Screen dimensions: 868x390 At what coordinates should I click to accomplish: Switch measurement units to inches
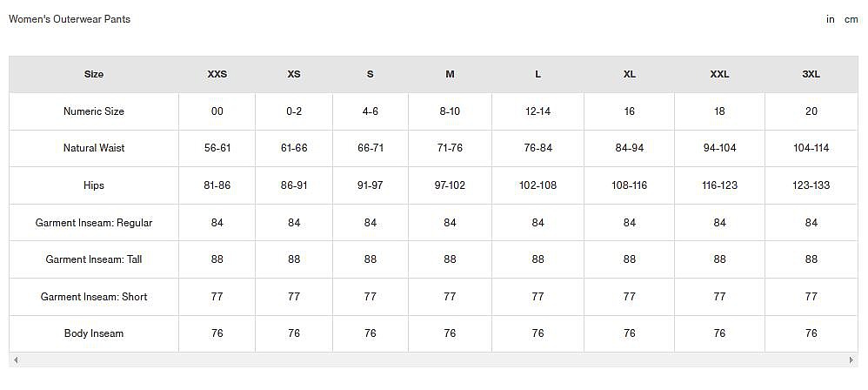pos(831,19)
